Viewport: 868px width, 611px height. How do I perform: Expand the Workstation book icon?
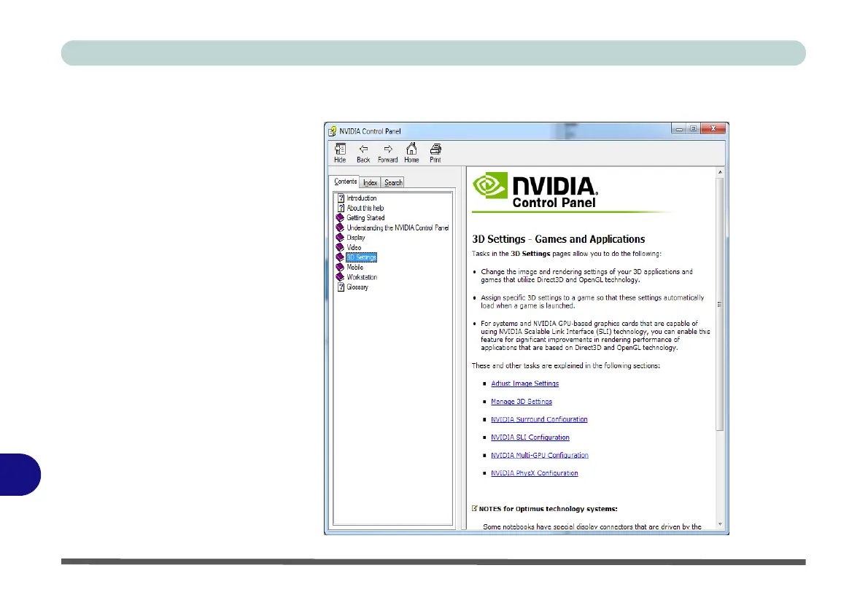tap(340, 277)
